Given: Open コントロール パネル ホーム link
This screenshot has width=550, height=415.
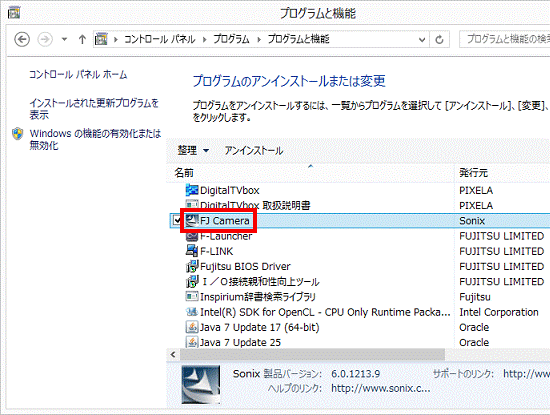Looking at the screenshot, I should tap(78, 74).
